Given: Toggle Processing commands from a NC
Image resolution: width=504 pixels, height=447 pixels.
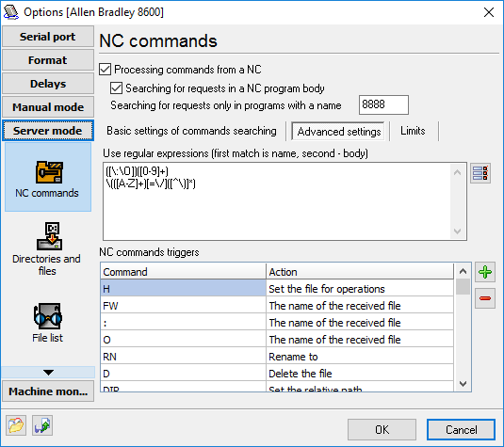Looking at the screenshot, I should (x=106, y=70).
